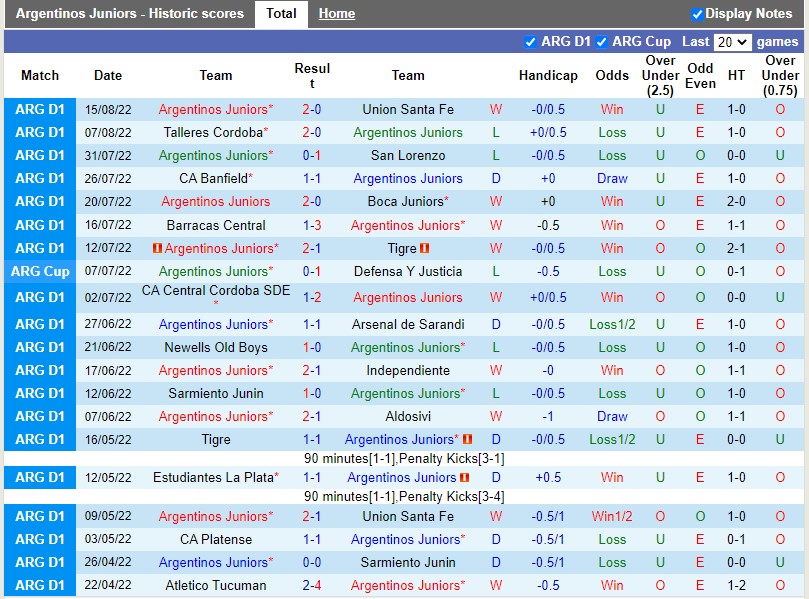
Task: Open Talleres Cordoba team page
Action: [x=215, y=132]
